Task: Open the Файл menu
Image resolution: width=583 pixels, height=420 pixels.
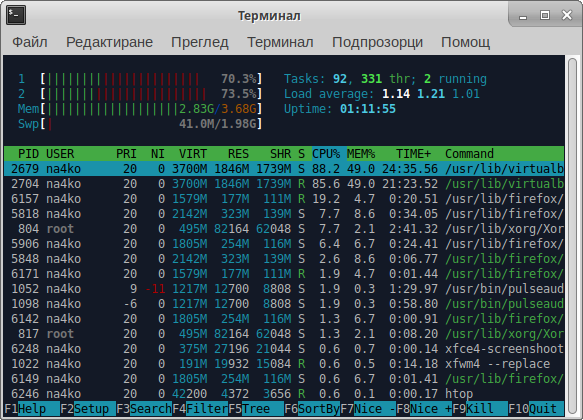Action: coord(30,42)
